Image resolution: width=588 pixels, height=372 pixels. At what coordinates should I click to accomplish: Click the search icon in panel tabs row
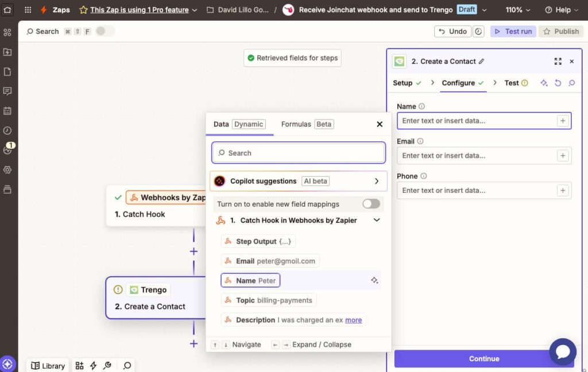click(x=571, y=83)
